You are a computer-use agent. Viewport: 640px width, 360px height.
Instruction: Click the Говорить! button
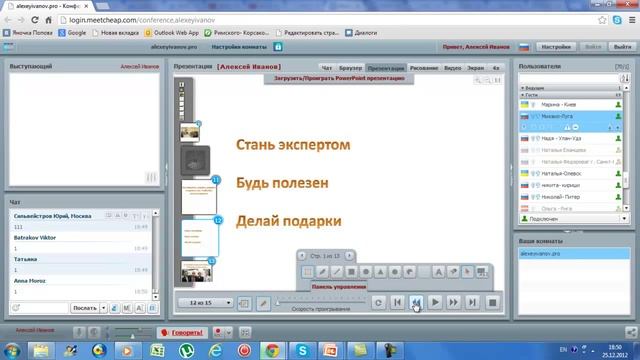[182, 333]
